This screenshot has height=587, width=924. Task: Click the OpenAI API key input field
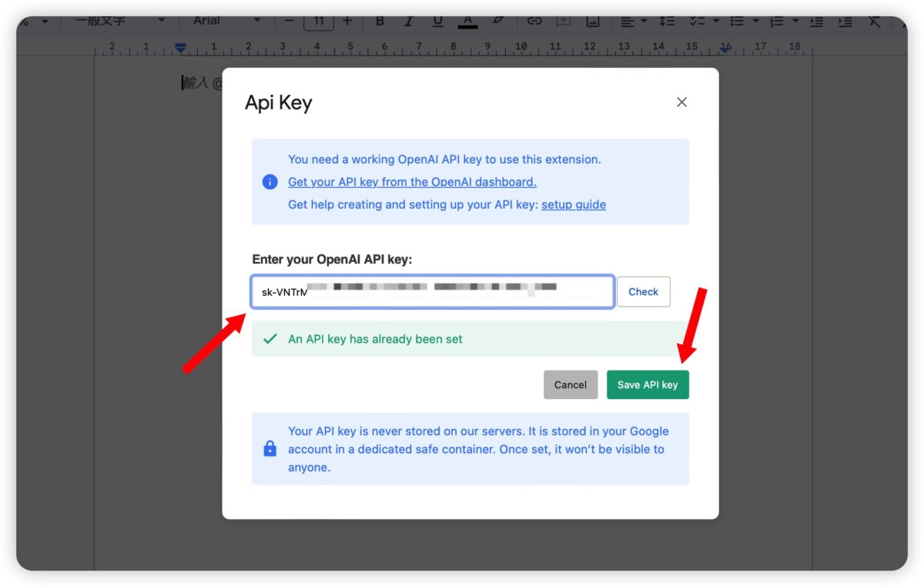pyautogui.click(x=433, y=292)
